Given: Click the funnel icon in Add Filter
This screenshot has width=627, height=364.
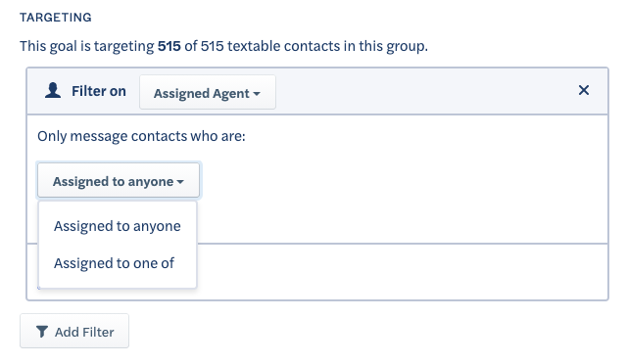Looking at the screenshot, I should (42, 332).
